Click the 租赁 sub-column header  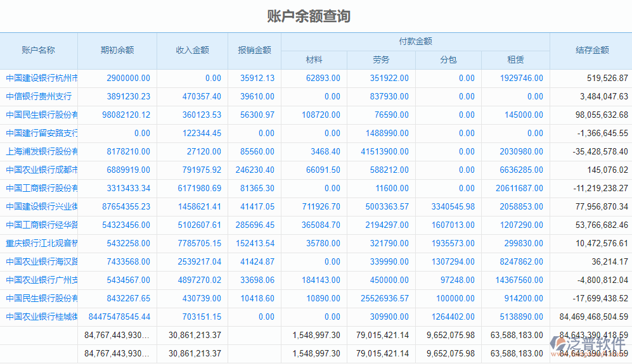point(515,60)
